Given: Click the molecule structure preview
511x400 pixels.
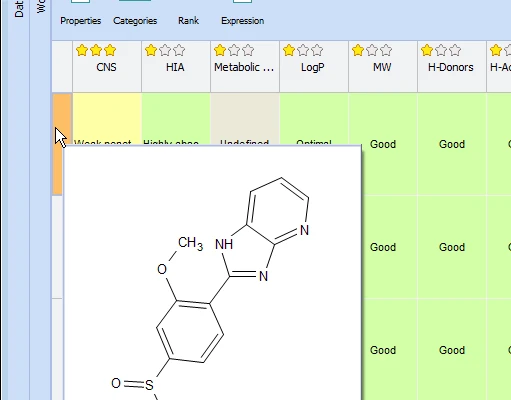Looking at the screenshot, I should 212,273.
